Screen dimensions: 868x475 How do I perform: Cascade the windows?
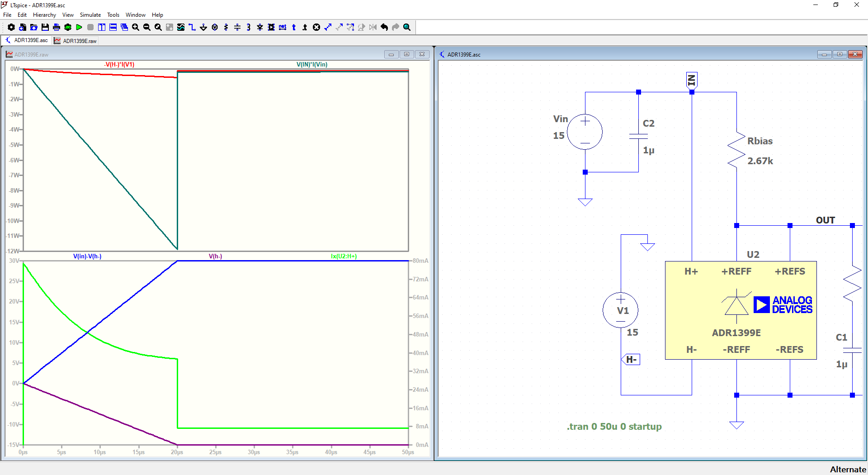[x=124, y=27]
